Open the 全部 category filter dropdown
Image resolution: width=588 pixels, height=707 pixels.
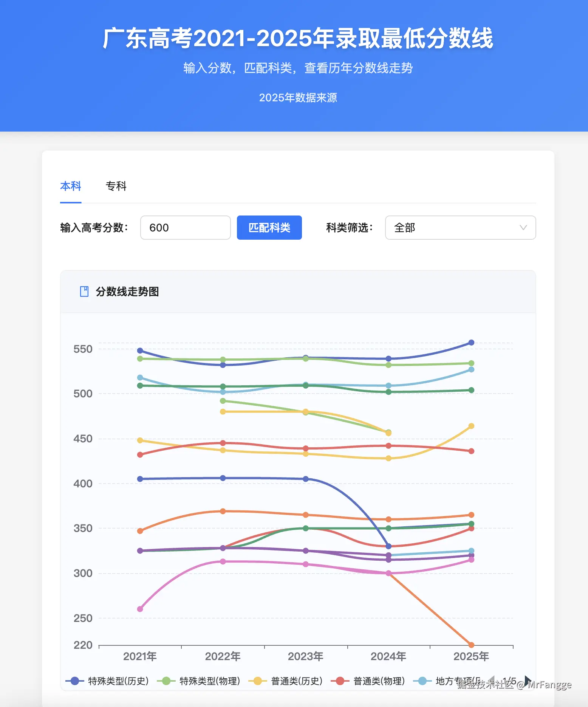460,228
